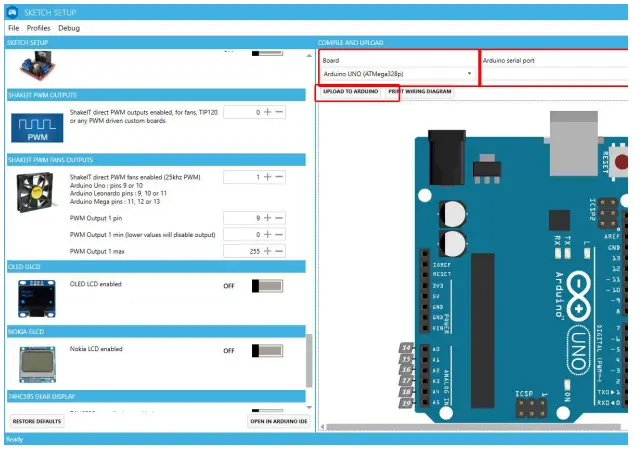Click the Ready status text
The width and height of the screenshot is (634, 449).
[x=15, y=439]
